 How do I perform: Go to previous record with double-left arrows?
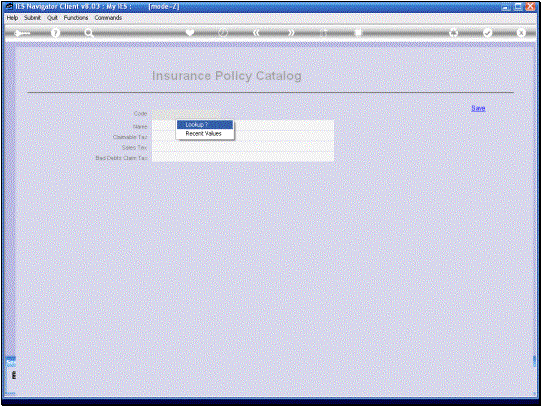coord(256,33)
